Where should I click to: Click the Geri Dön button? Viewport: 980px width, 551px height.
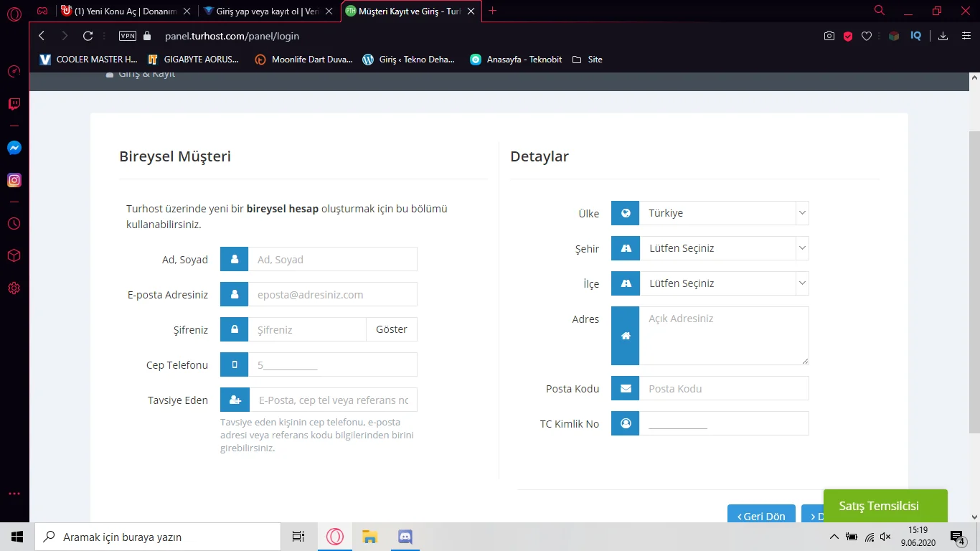(x=761, y=514)
